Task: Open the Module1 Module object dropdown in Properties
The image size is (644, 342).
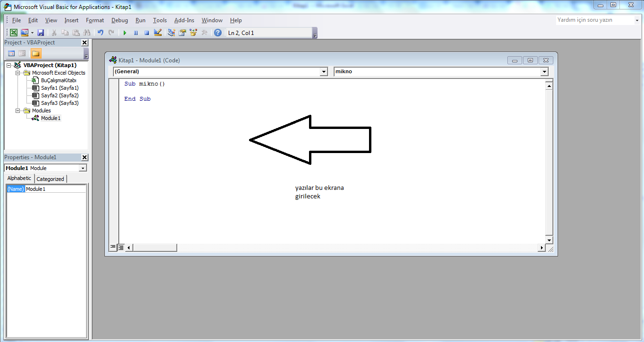Action: [x=83, y=168]
